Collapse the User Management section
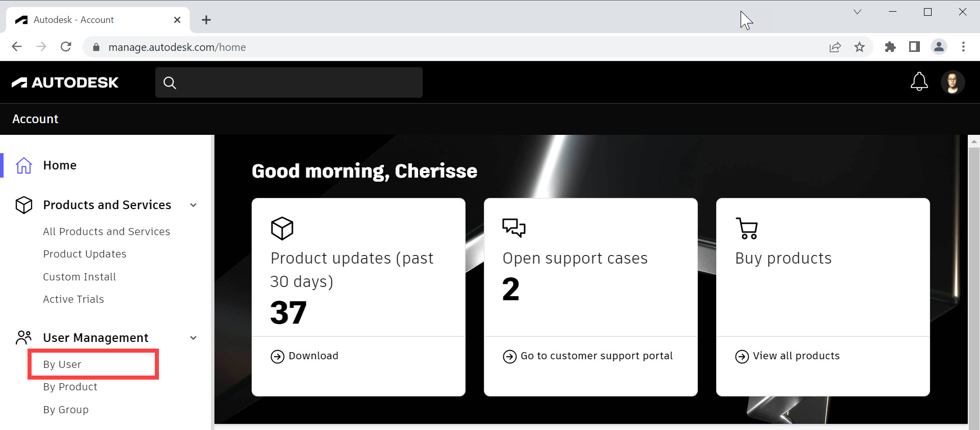Screen dimensions: 980x430 (194, 338)
